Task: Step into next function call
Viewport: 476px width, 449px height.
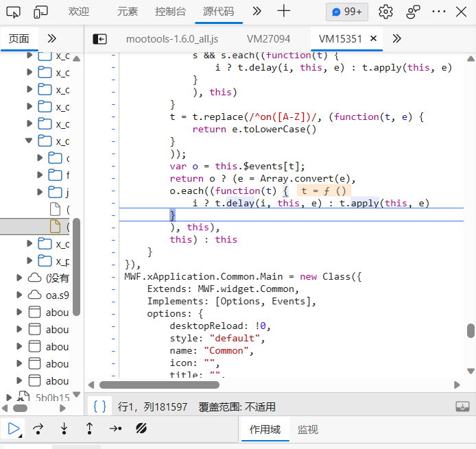Action: click(x=64, y=429)
